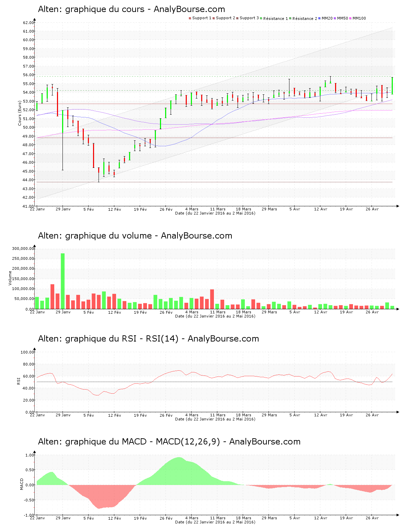
Task: Click the tallest green volume bar at 29 Janv
Action: 62,281
